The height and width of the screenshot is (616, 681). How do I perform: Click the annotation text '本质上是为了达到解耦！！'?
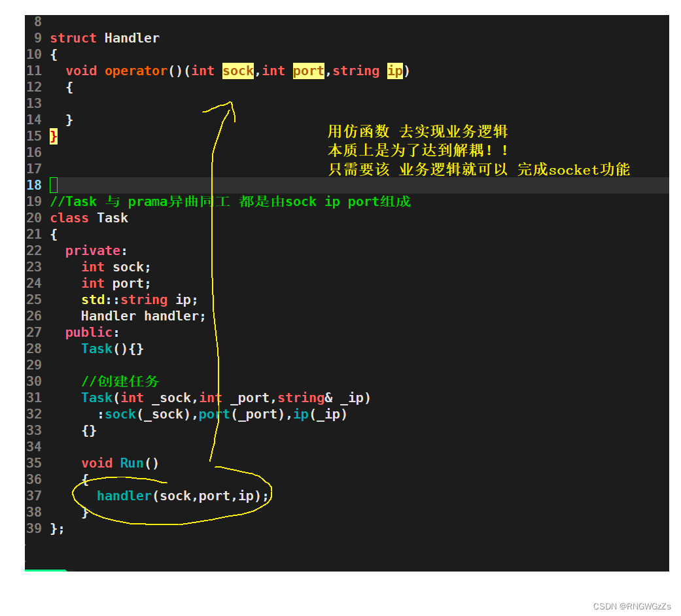click(x=418, y=150)
